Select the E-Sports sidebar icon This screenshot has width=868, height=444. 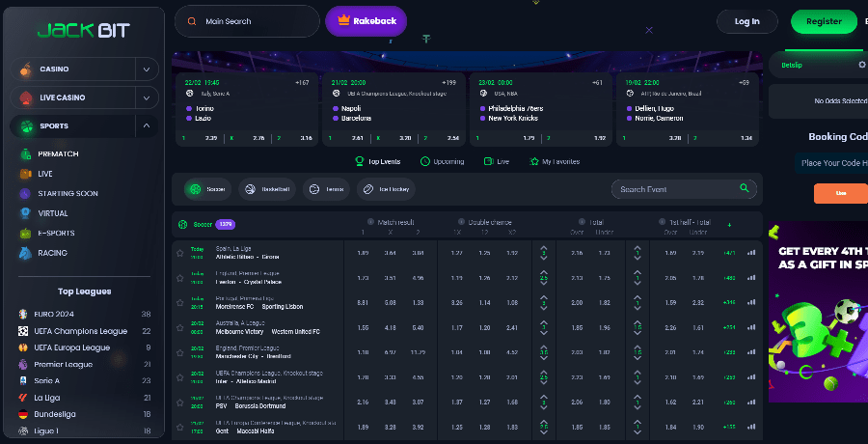[25, 234]
